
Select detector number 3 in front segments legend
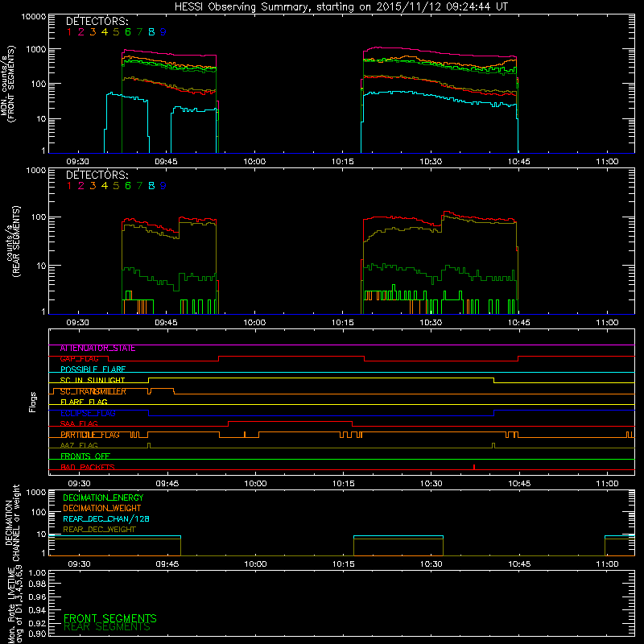click(x=93, y=32)
